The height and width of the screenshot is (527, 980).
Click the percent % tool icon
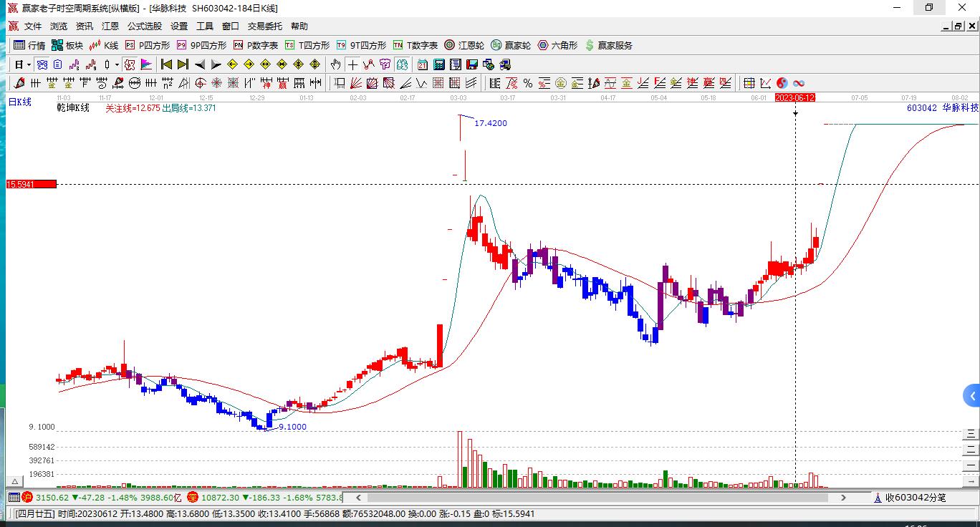(528, 83)
